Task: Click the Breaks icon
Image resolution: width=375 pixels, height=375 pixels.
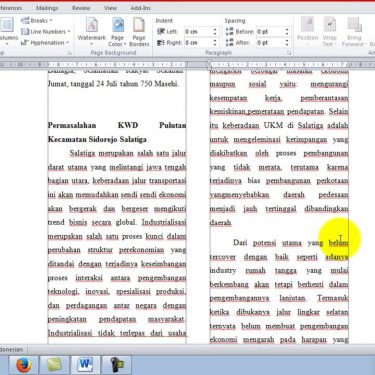Action: tap(25, 21)
